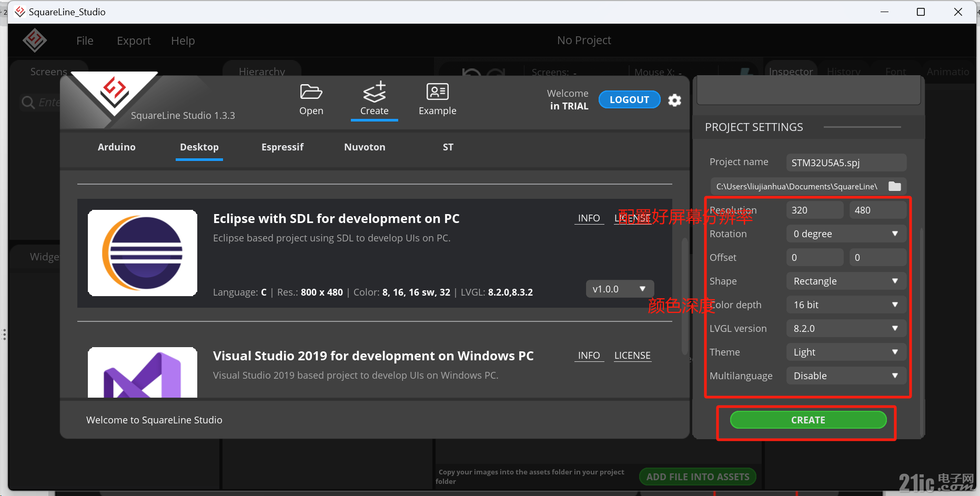Image resolution: width=980 pixels, height=496 pixels.
Task: Click the Inspector tab in background
Action: (x=791, y=72)
